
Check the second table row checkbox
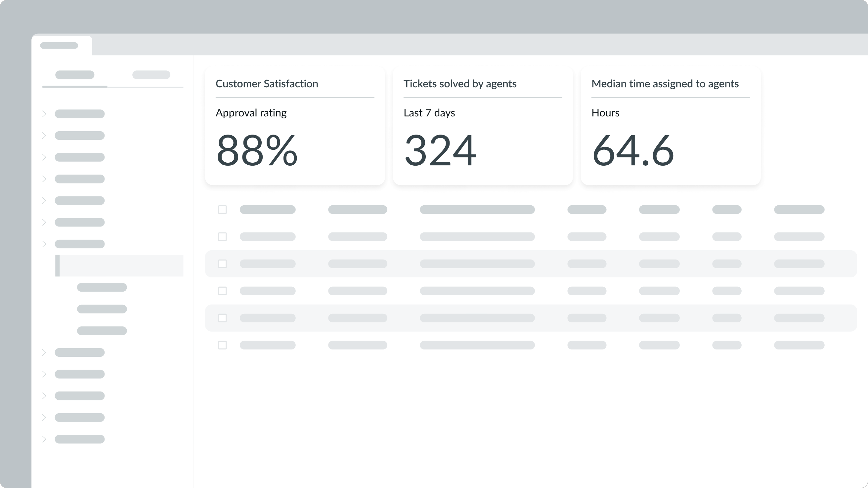tap(222, 237)
